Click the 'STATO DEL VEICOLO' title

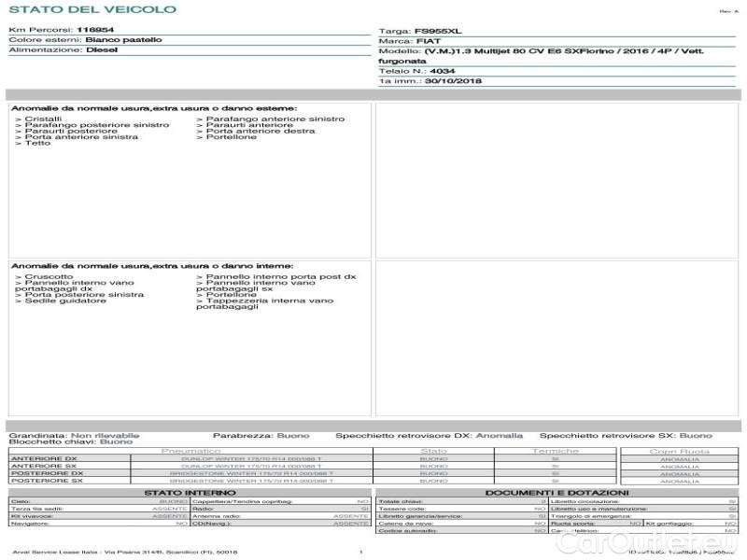pos(92,9)
